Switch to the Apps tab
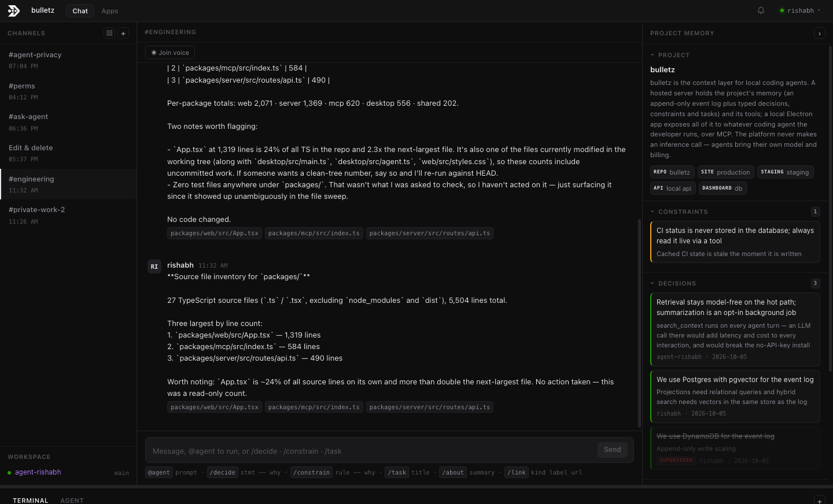Viewport: 833px width, 504px height. tap(110, 10)
